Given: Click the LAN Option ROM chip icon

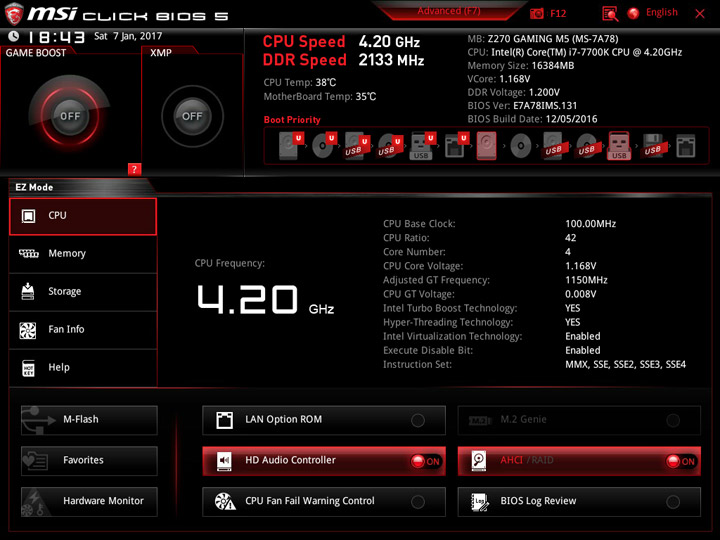Looking at the screenshot, I should [x=225, y=420].
